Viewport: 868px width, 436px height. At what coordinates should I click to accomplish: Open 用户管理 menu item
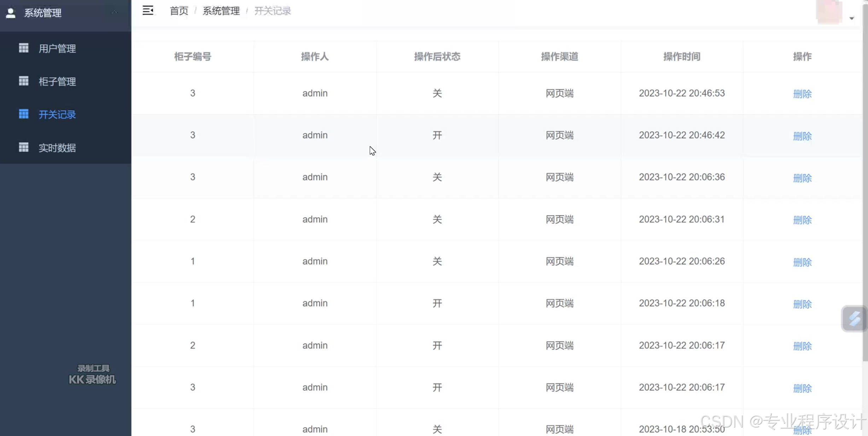click(x=57, y=48)
